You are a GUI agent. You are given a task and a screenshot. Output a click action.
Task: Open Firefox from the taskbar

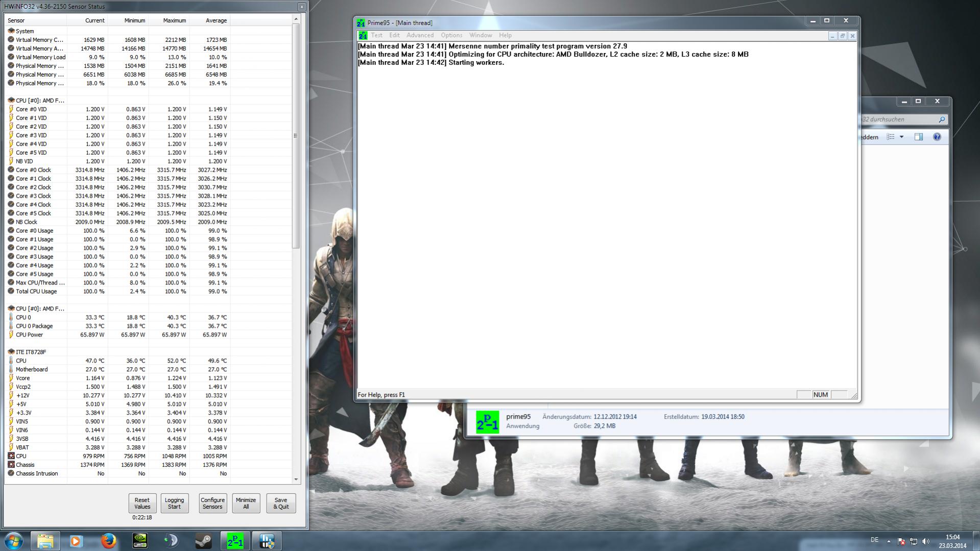108,541
